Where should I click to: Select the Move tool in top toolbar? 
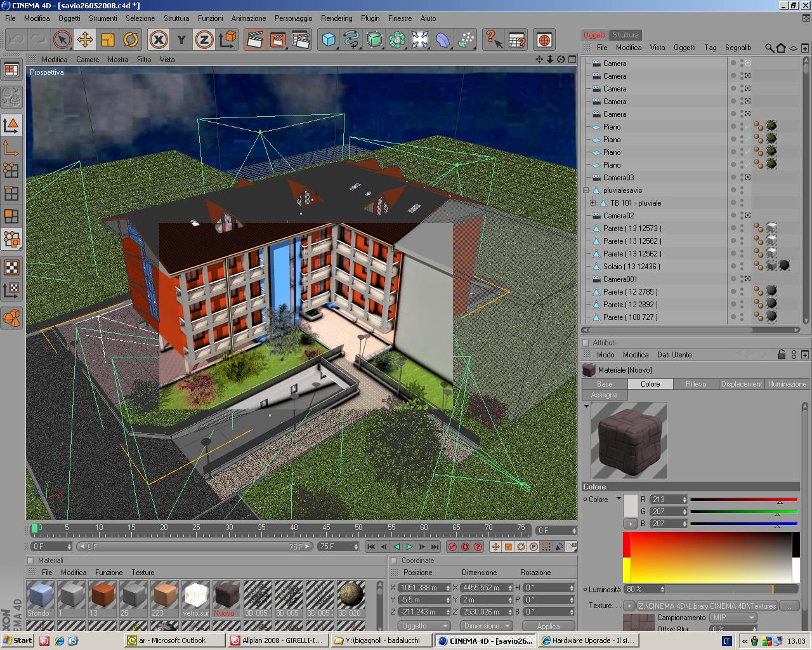tap(84, 40)
